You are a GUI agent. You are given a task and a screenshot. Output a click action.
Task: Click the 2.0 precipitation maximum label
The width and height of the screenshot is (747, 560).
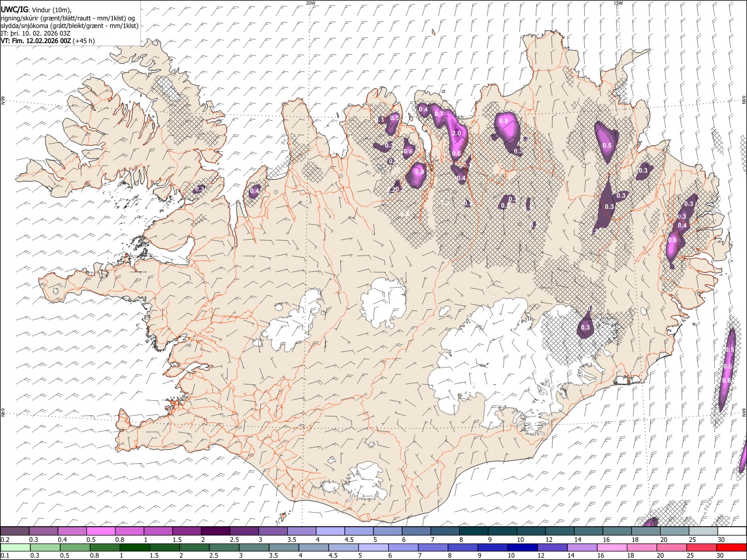(456, 133)
